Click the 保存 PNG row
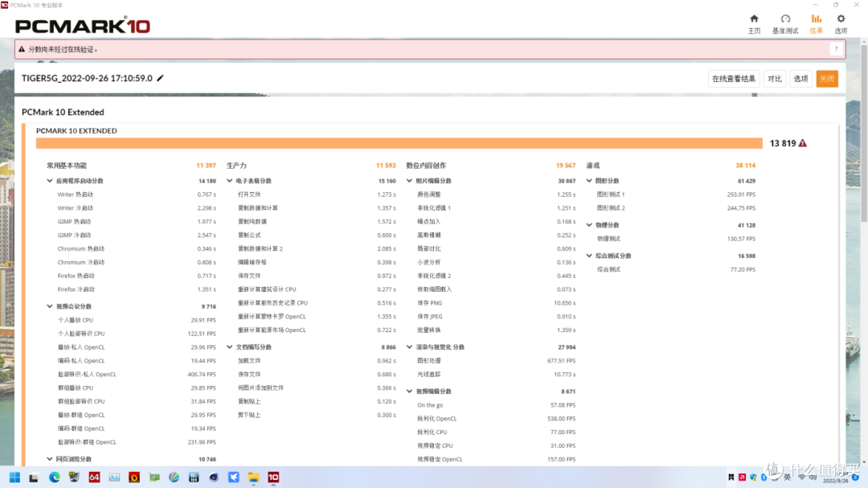Image resolution: width=868 pixels, height=488 pixels. click(x=497, y=303)
